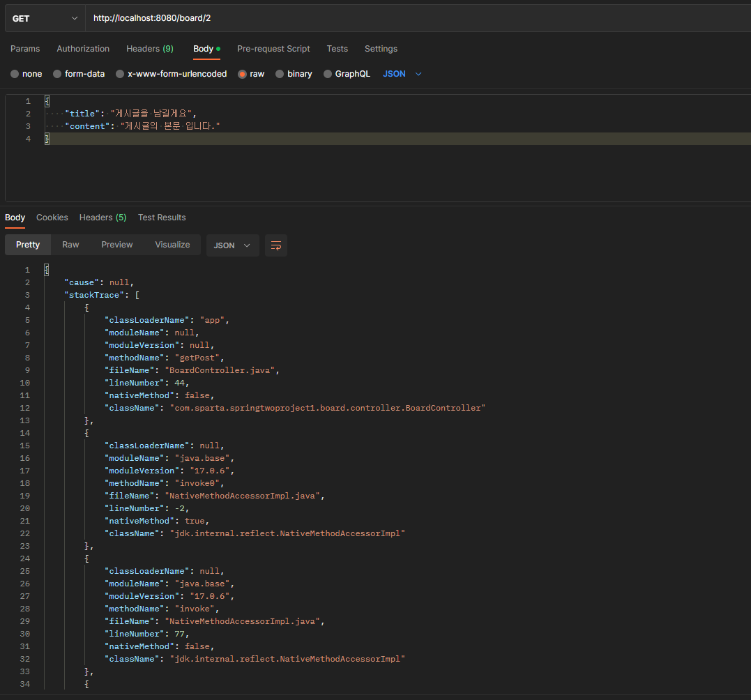Choose the Pretty response view
This screenshot has width=751, height=700.
tap(28, 245)
